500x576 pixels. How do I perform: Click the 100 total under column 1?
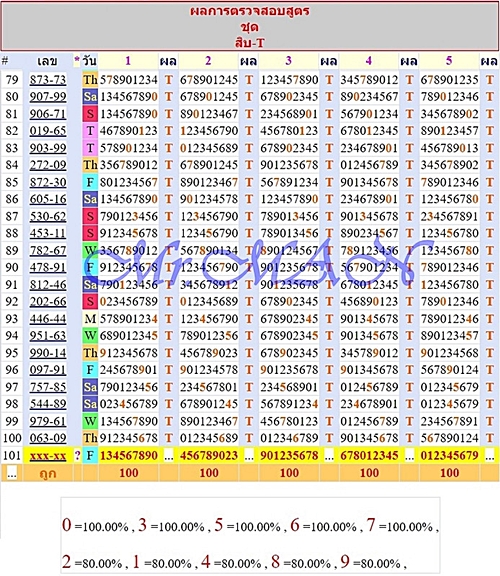(129, 473)
